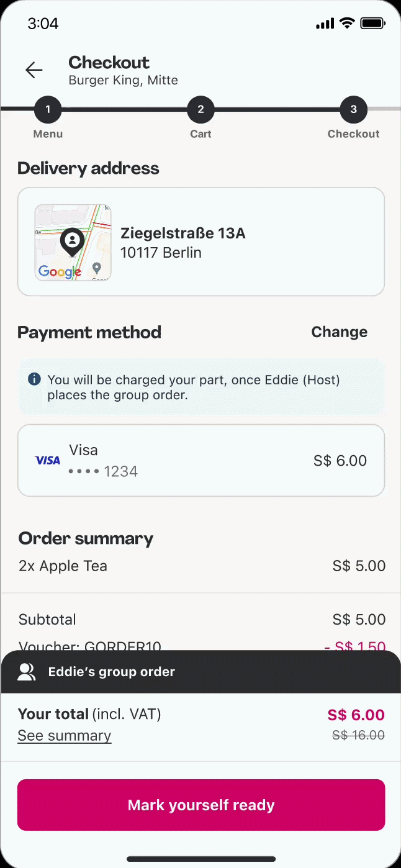Expand Eddie's group order bar
The image size is (401, 868).
[200, 672]
